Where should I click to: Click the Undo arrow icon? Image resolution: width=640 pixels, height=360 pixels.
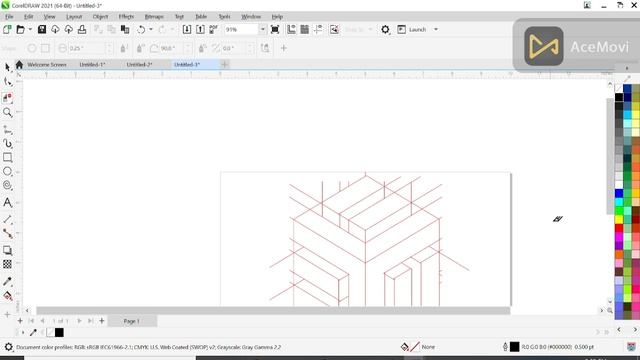[141, 29]
